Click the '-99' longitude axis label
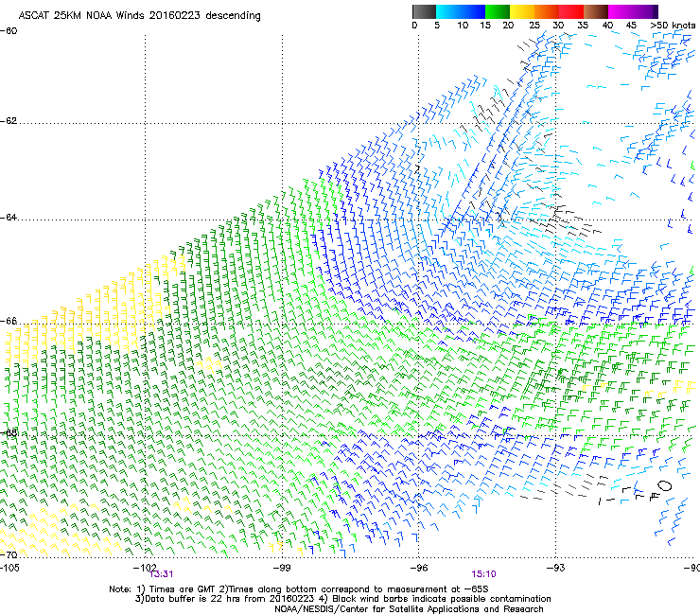The image size is (700, 615). [x=282, y=568]
